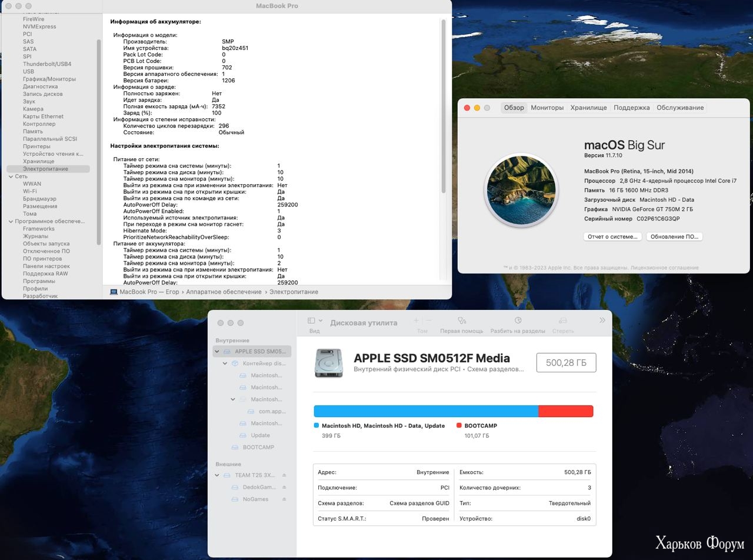Eject the TEAM T25 external disk
Image resolution: width=753 pixels, height=560 pixels.
(x=284, y=475)
